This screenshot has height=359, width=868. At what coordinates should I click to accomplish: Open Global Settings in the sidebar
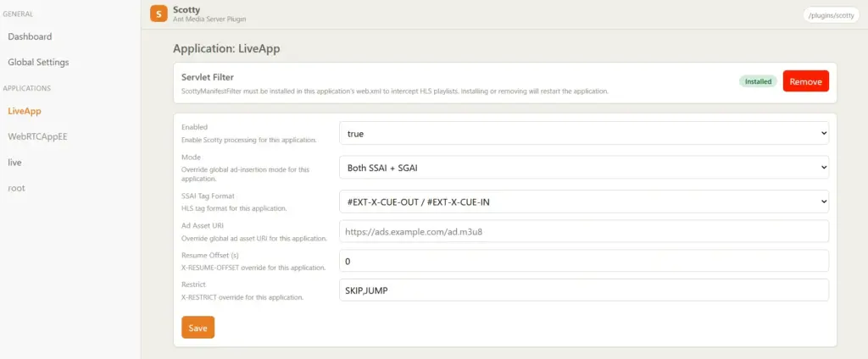click(x=38, y=62)
